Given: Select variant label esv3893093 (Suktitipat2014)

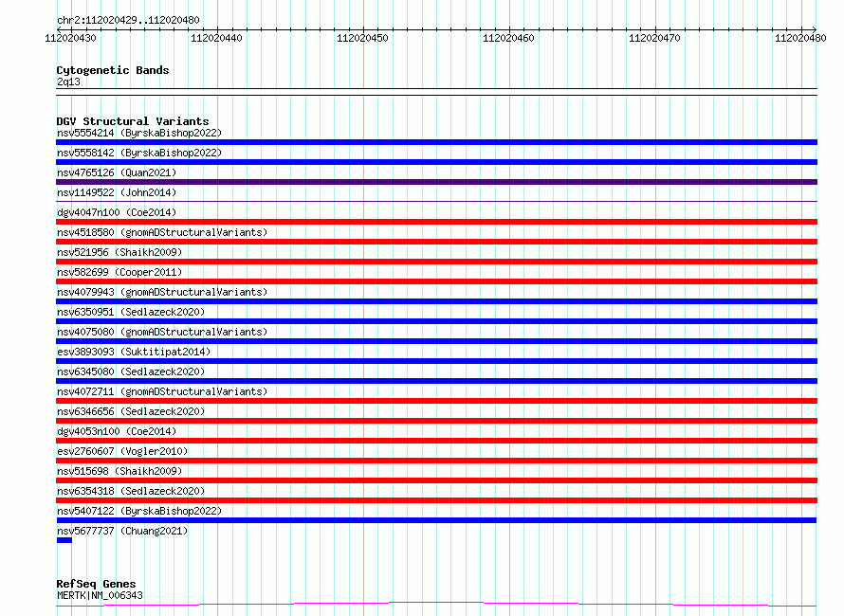Looking at the screenshot, I should (134, 352).
